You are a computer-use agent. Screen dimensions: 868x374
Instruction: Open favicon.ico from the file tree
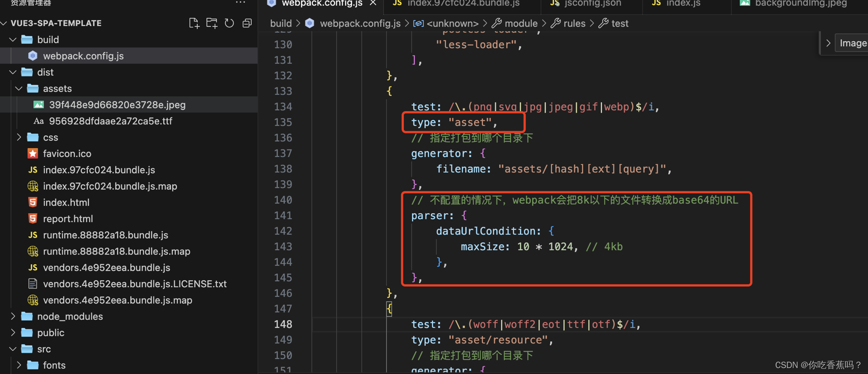[129, 154]
